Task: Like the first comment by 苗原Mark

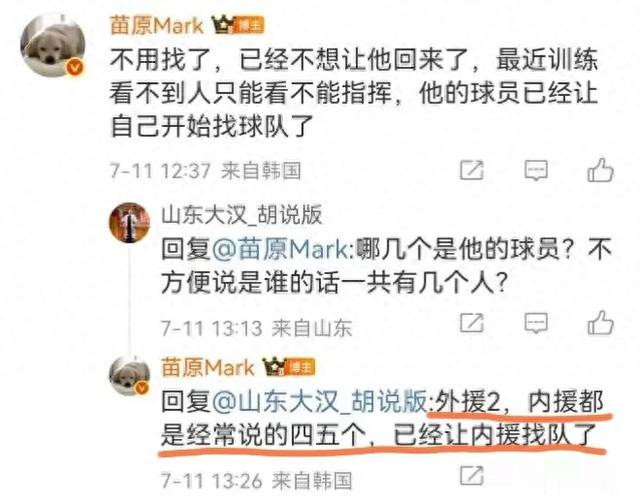Action: (x=600, y=169)
